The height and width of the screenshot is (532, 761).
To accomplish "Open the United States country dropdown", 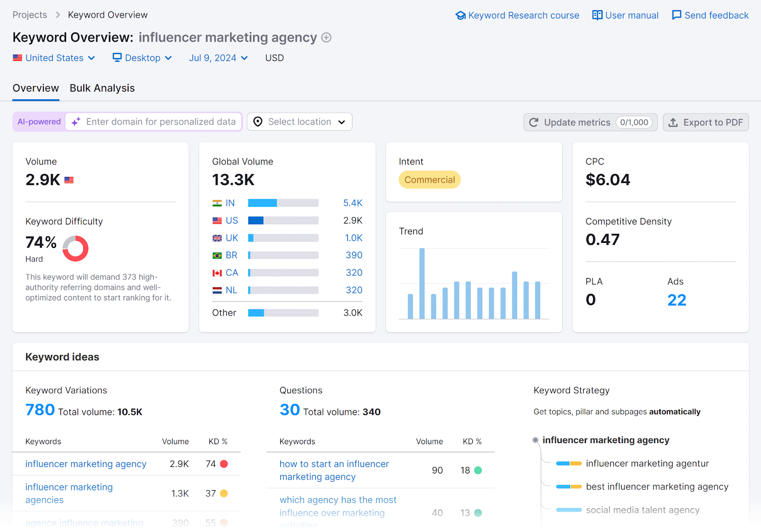I will pos(54,58).
